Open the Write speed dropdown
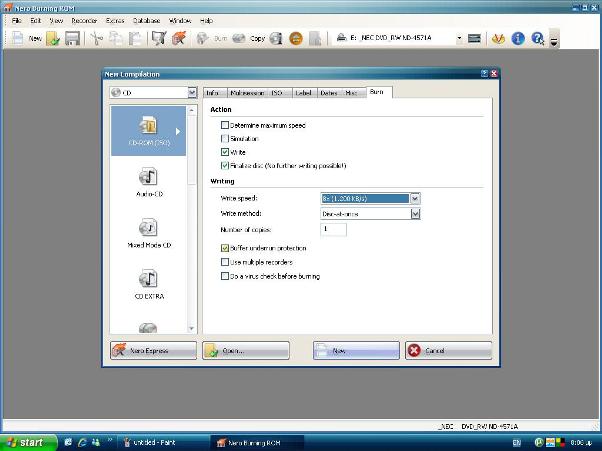 (415, 198)
